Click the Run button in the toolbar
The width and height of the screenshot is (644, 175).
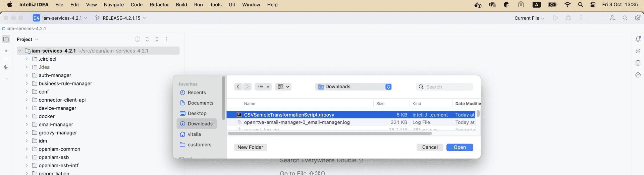coord(556,18)
